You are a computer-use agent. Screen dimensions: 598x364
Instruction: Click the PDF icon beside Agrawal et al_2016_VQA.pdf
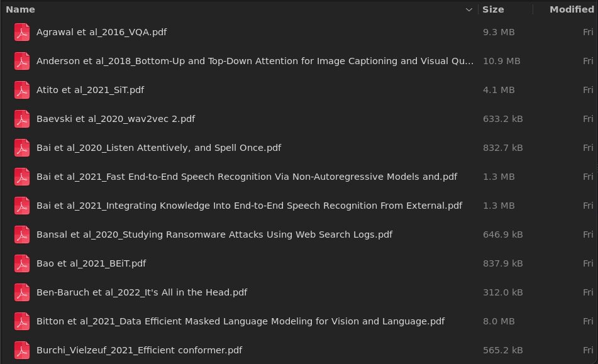[x=22, y=32]
